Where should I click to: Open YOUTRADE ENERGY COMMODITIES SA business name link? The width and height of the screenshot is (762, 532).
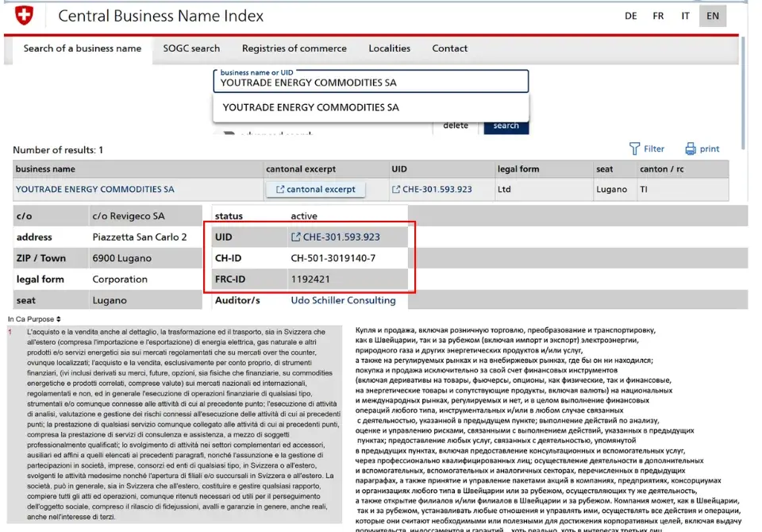[x=94, y=189]
